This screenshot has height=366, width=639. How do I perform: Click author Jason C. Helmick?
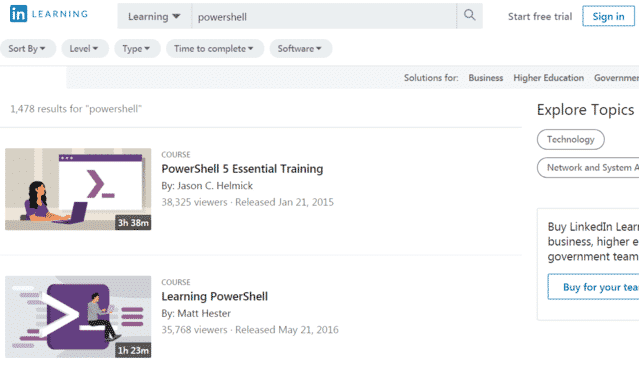[215, 186]
